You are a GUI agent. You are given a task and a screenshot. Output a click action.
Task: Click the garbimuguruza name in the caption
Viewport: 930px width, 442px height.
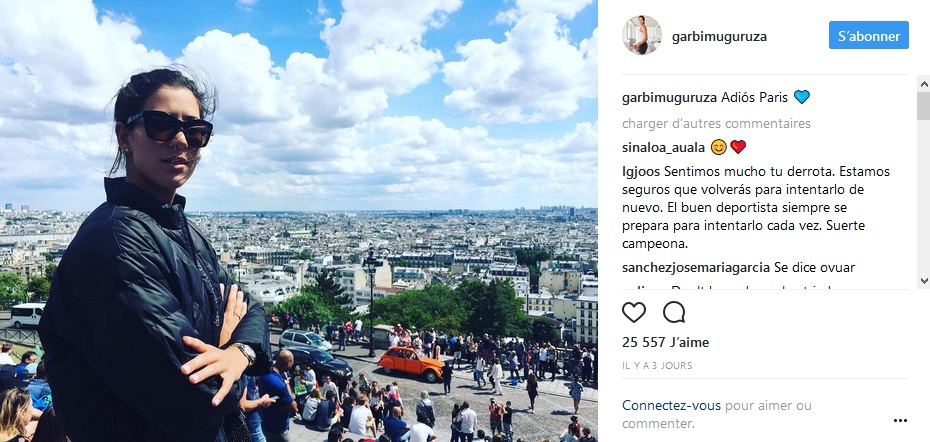coord(670,98)
